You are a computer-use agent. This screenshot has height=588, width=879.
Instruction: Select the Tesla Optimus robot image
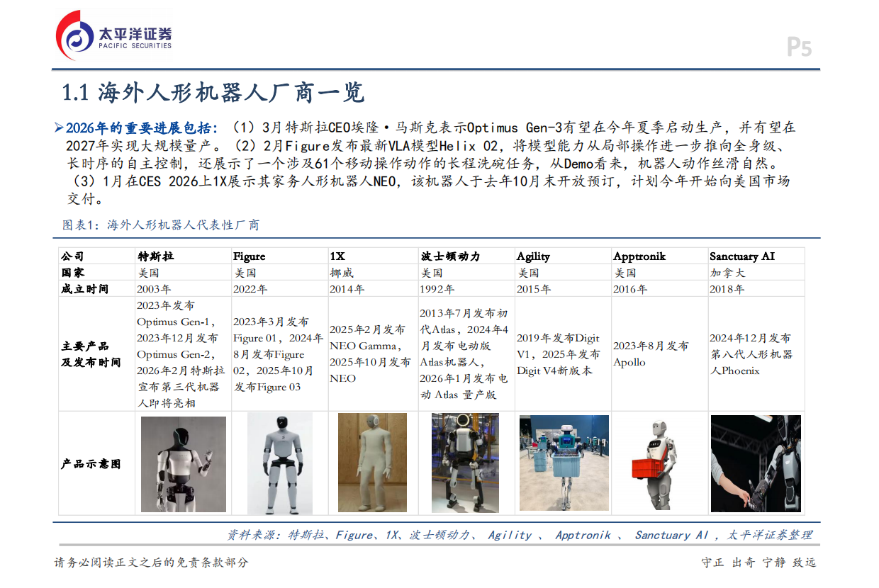tap(183, 463)
